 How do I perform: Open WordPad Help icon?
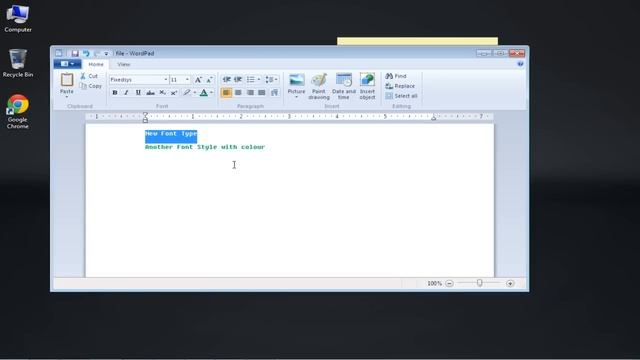[x=520, y=64]
